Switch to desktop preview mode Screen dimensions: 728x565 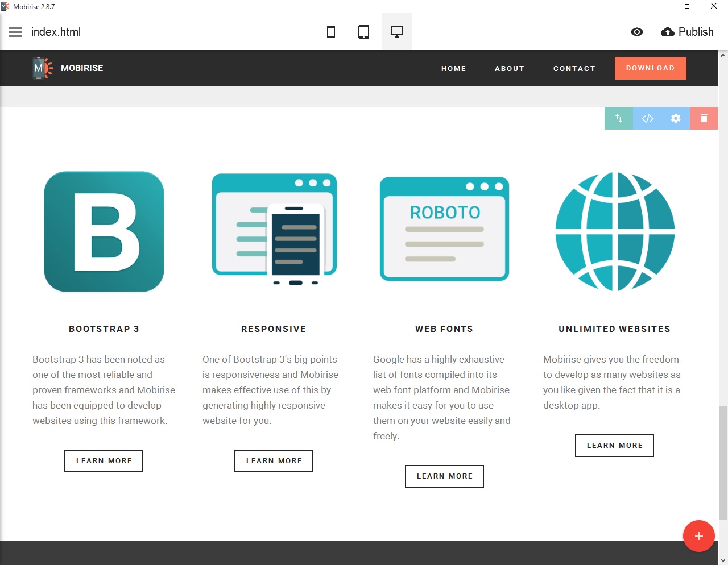(x=396, y=32)
